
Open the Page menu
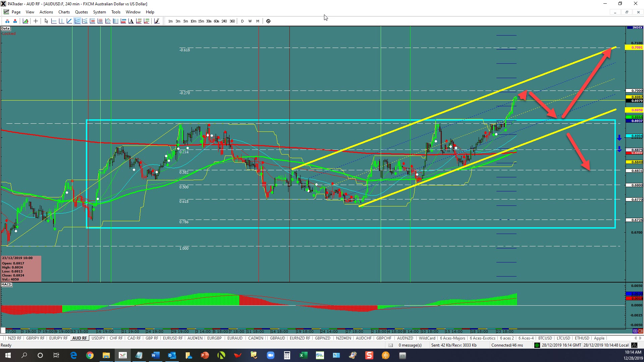(16, 12)
